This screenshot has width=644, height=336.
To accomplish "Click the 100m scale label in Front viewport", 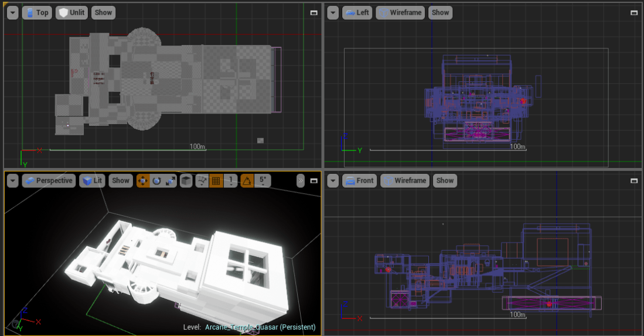I will (x=518, y=315).
